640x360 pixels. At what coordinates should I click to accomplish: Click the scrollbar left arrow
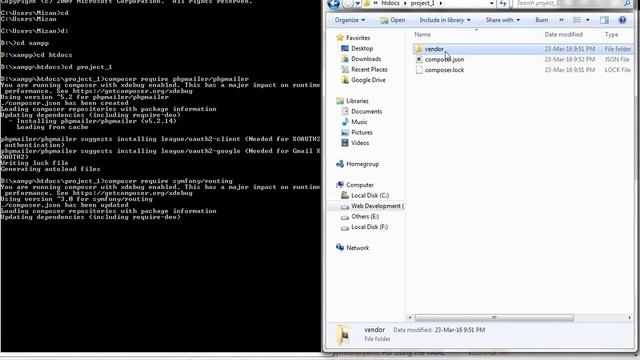(x=410, y=318)
